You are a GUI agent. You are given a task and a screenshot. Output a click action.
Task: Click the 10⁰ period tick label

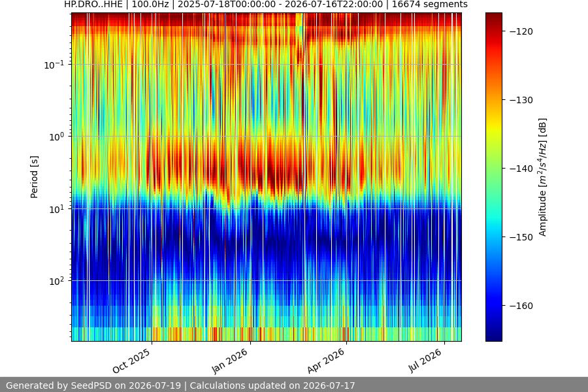[56, 137]
